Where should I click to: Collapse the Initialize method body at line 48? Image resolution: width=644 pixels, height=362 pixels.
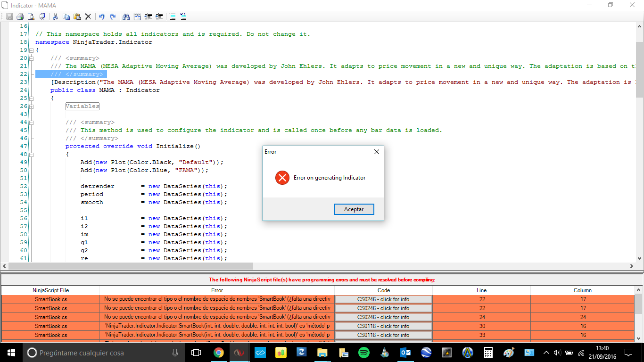31,154
